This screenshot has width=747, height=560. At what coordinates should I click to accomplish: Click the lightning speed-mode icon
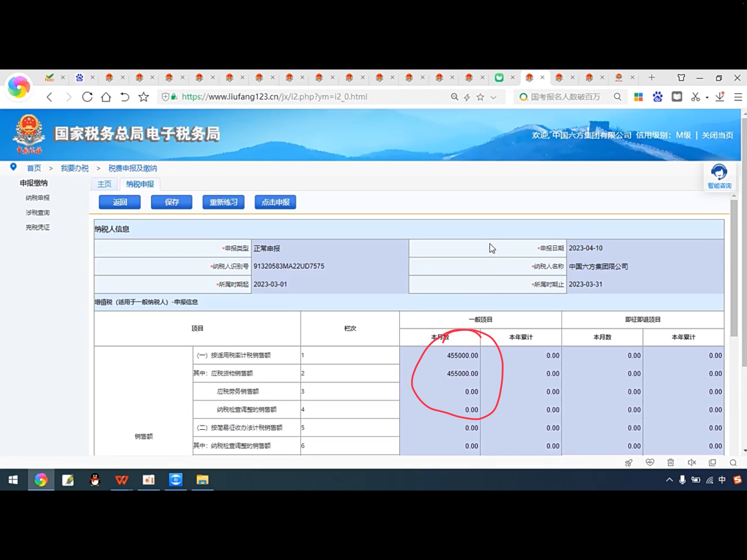(467, 97)
